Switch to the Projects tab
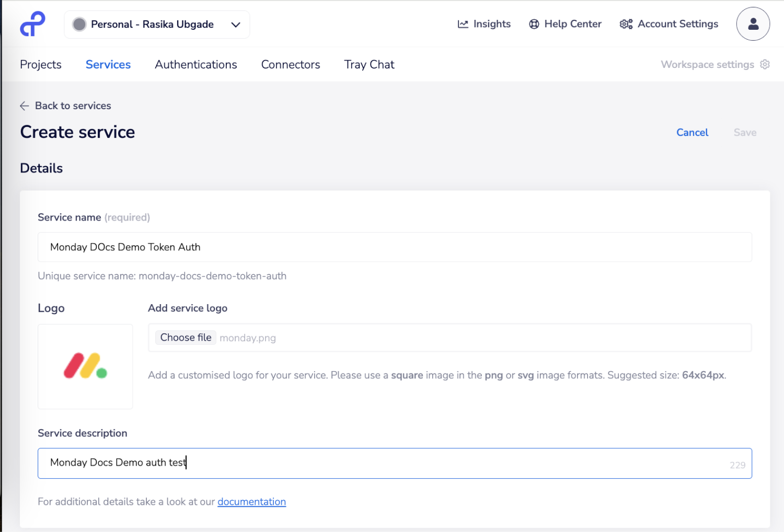The height and width of the screenshot is (532, 784). pyautogui.click(x=40, y=64)
